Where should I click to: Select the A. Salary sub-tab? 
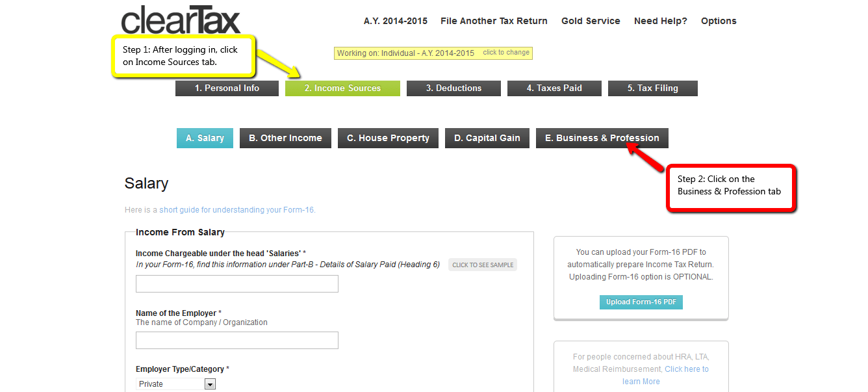pos(205,138)
